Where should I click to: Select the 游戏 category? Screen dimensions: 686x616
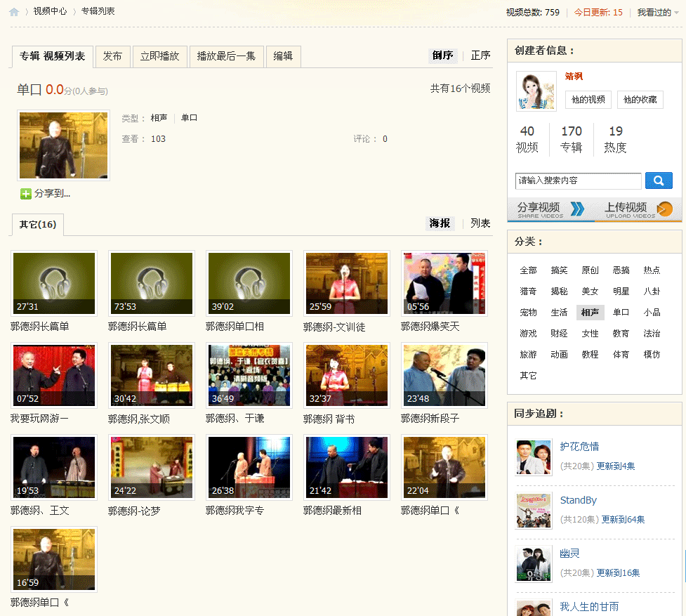point(528,334)
